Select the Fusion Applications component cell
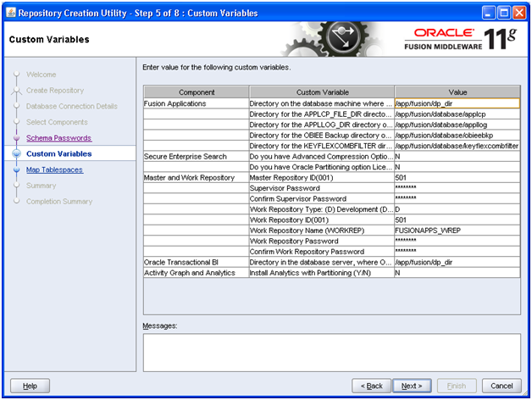 pos(196,103)
